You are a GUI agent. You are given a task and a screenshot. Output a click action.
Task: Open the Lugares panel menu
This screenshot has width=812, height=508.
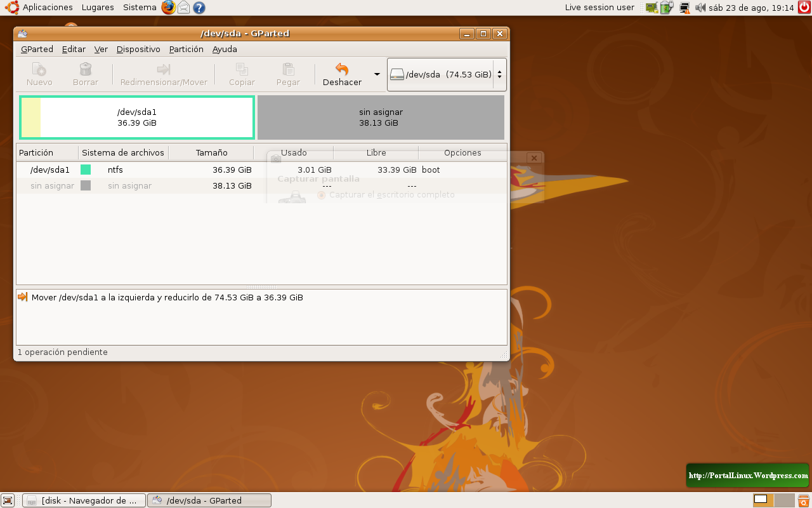click(x=98, y=8)
